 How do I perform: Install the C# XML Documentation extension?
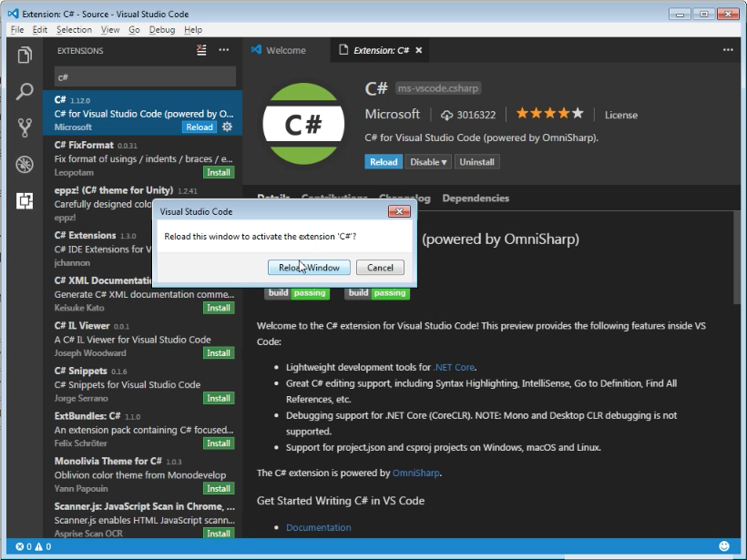219,308
